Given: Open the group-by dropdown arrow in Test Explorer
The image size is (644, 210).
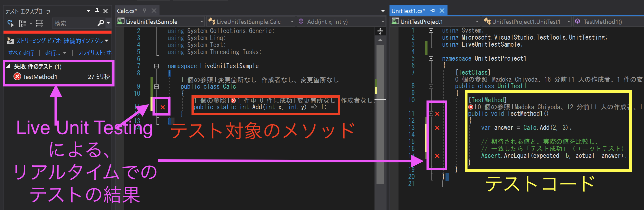Looking at the screenshot, I should coord(31,24).
